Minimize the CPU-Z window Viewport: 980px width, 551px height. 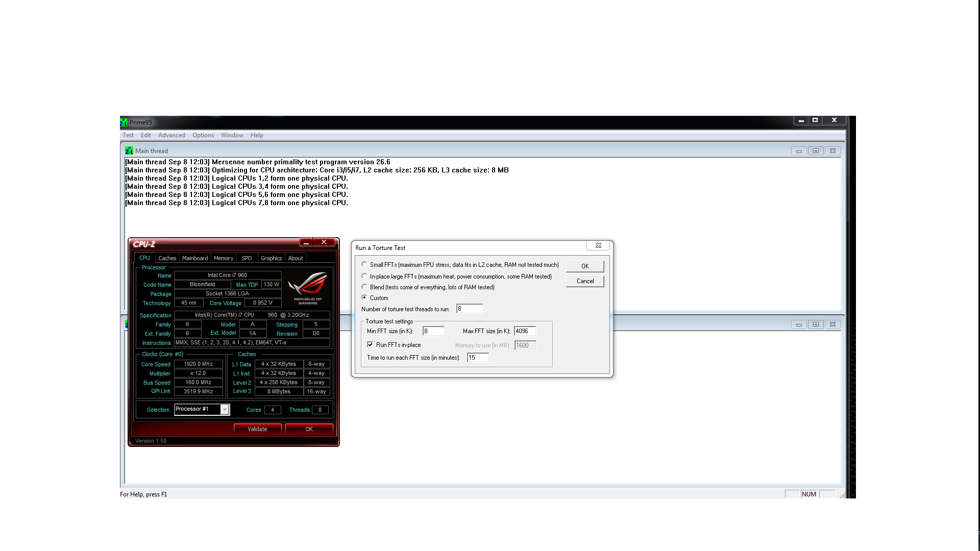[x=306, y=242]
